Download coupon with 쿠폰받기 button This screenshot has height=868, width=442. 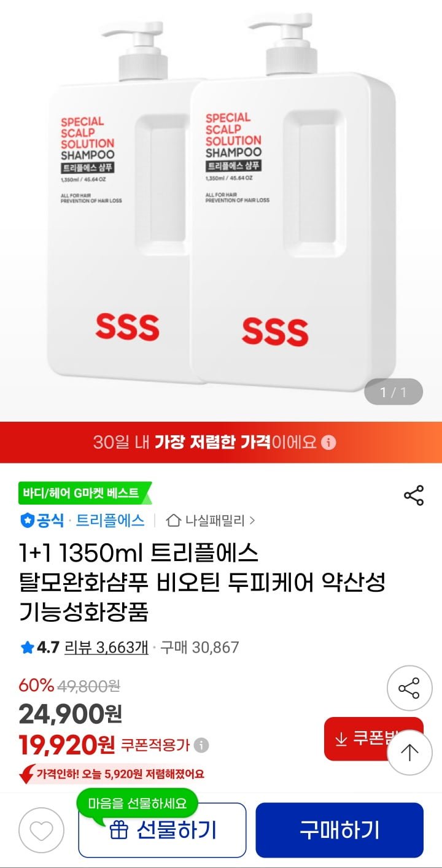[374, 739]
